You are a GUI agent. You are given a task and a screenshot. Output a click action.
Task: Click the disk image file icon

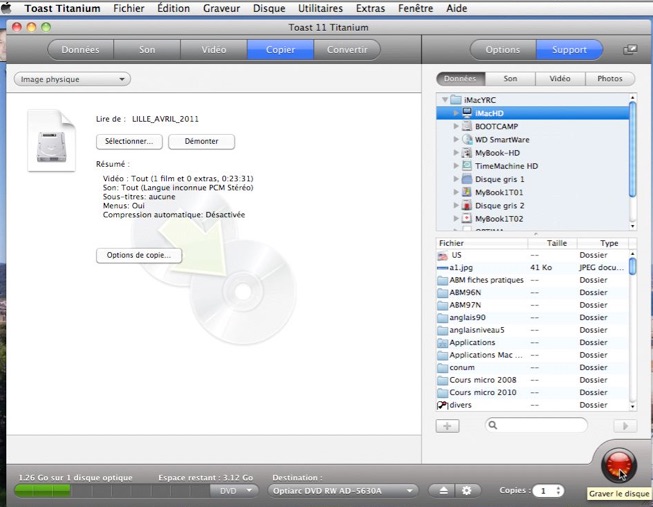[x=51, y=140]
